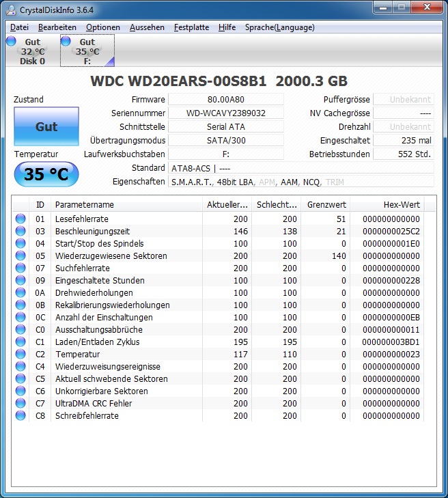
Task: Select the Beschleunigungszeit parameter name
Action: [x=92, y=231]
